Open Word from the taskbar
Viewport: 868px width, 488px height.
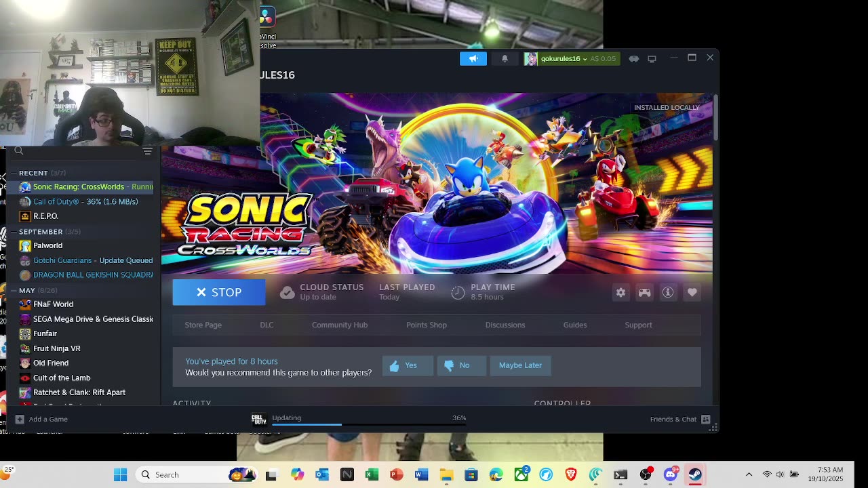pos(421,474)
